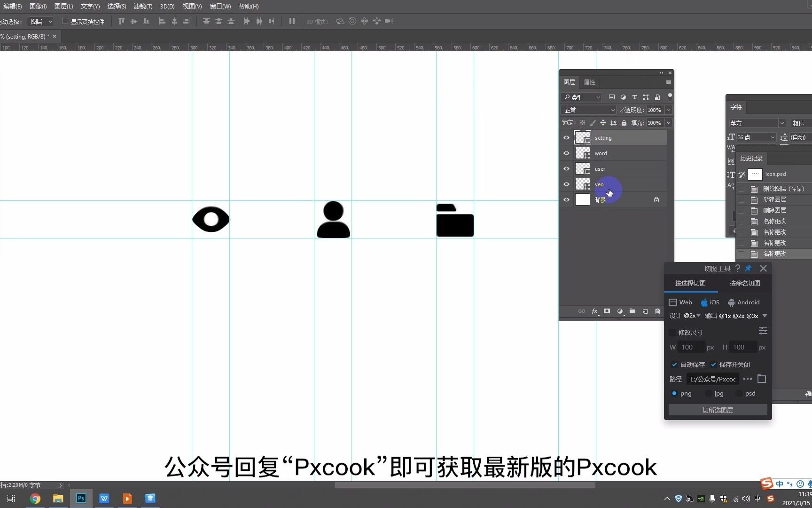Open opacity slider dropdown arrow
Viewport: 812px width, 508px height.
pos(668,110)
